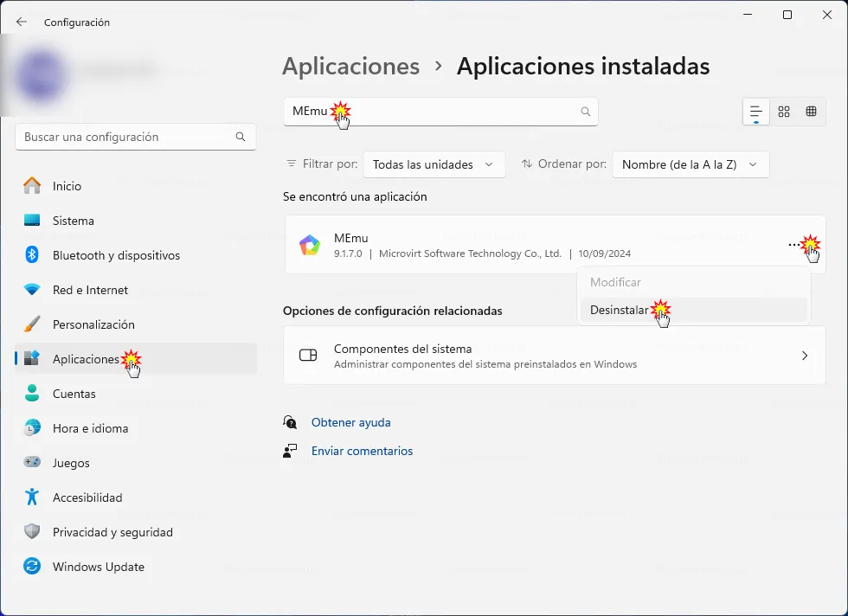Click the magnifier in Buscar una configuración
This screenshot has width=848, height=616.
(241, 137)
